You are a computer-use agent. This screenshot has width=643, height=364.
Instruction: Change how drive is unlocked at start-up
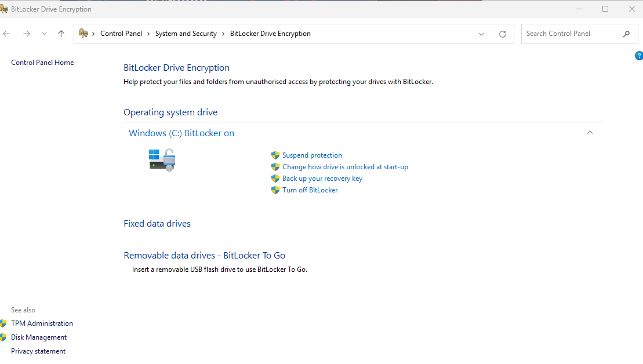click(x=346, y=167)
